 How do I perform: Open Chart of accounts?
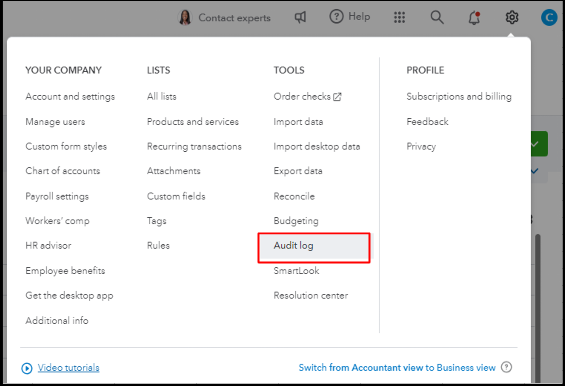[63, 171]
